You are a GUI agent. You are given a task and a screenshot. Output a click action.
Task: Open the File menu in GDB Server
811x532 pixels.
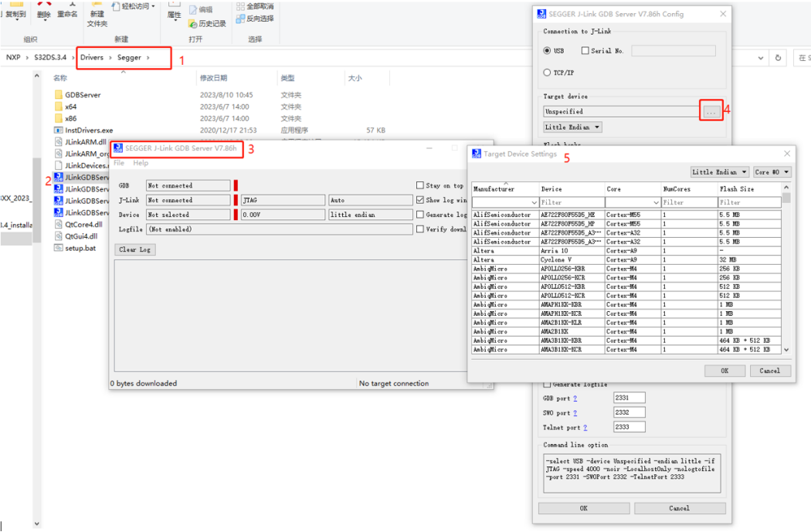119,163
